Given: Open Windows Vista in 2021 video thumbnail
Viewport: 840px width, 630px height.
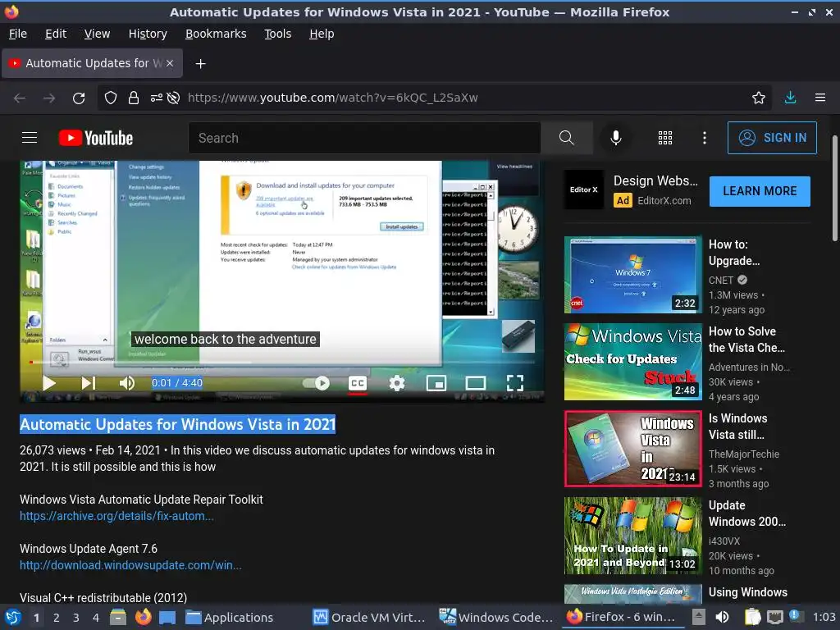Looking at the screenshot, I should (632, 449).
